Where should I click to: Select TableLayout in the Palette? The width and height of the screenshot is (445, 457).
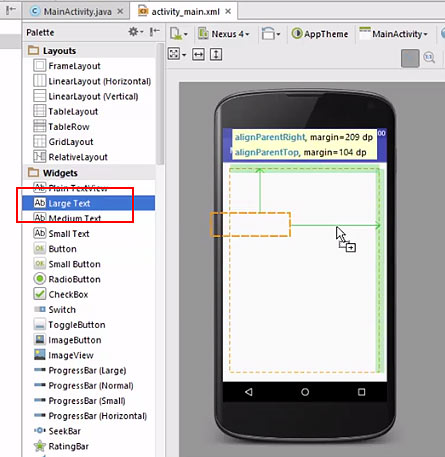(x=89, y=111)
